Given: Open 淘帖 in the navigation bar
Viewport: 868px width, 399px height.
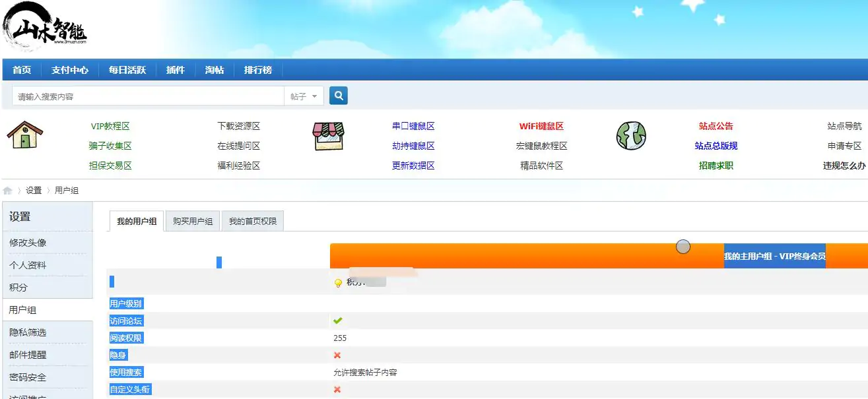Looking at the screenshot, I should pyautogui.click(x=215, y=70).
